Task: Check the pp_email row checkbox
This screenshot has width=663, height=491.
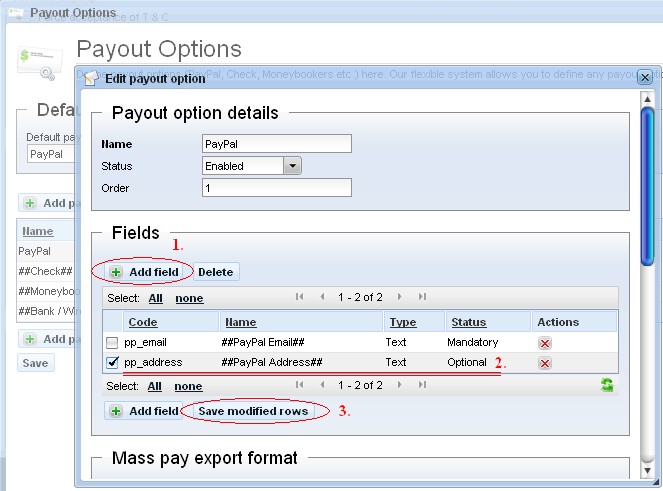Action: [x=112, y=342]
